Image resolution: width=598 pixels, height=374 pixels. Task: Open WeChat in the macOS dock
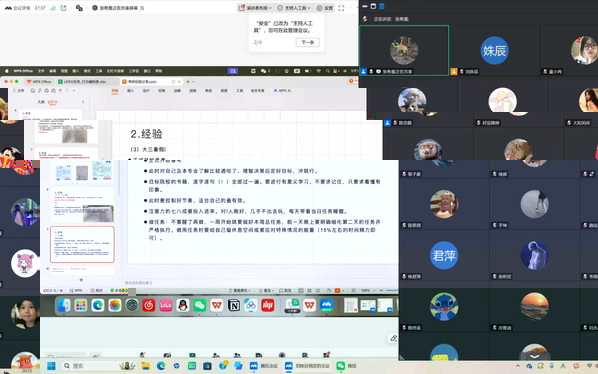(200, 305)
